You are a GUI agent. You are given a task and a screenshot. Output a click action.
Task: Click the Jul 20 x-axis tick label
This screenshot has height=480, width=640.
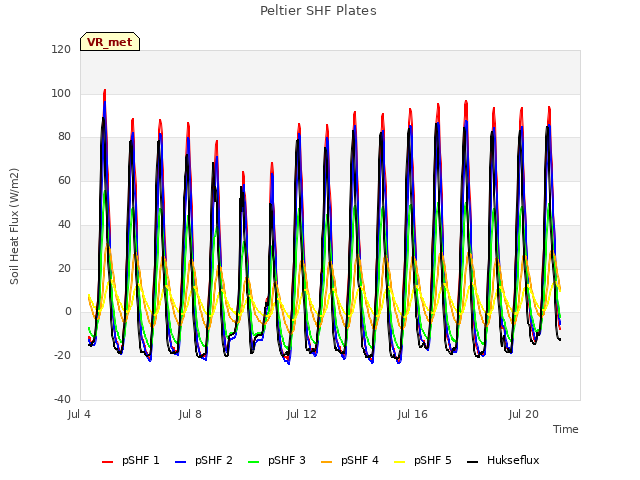(x=524, y=415)
